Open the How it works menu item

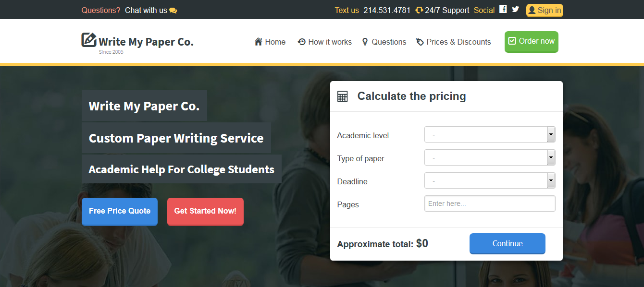(325, 42)
